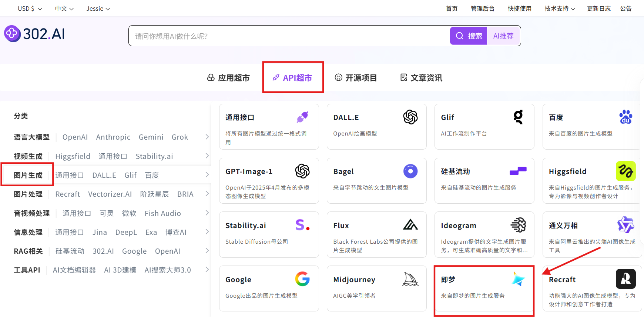644x317 pixels.
Task: Switch to the 应用超市 tab
Action: click(228, 77)
